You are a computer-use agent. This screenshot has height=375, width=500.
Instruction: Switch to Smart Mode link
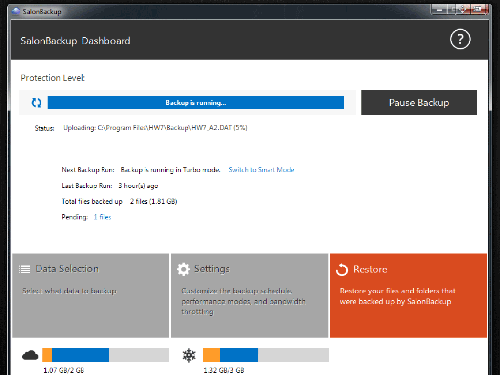(x=261, y=170)
